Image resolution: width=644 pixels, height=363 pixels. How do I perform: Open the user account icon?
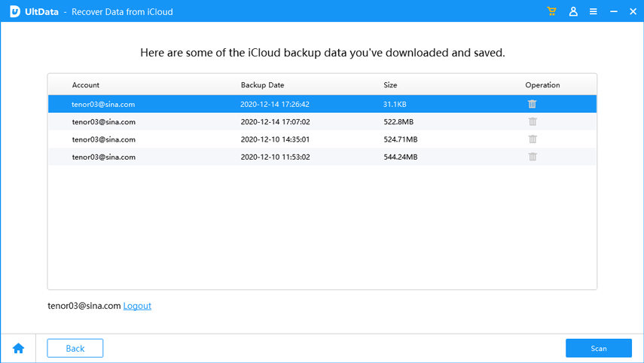pos(573,11)
